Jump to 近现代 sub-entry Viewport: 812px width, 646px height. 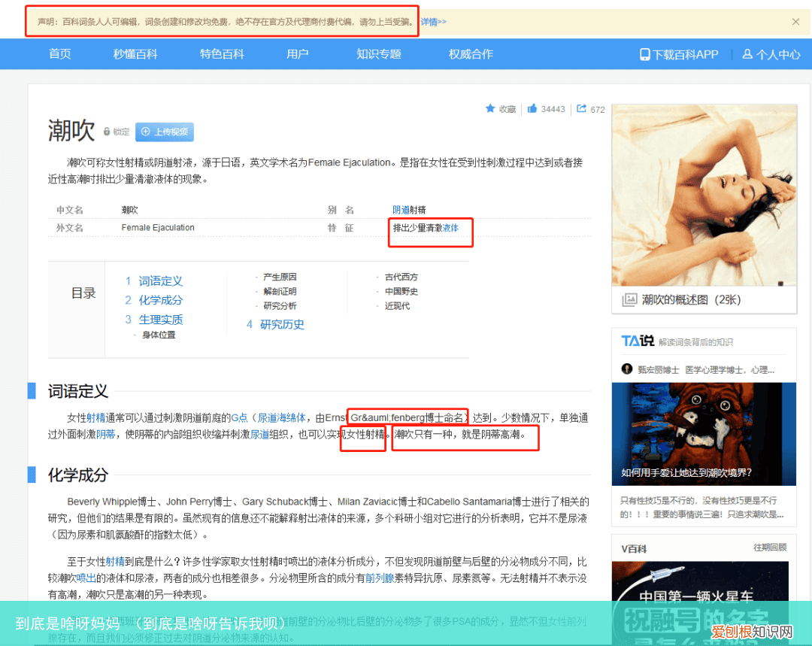pos(397,305)
